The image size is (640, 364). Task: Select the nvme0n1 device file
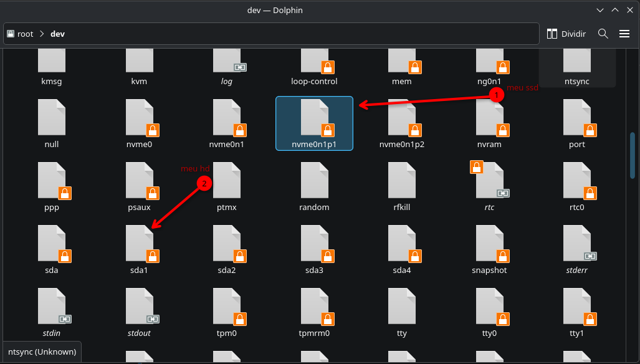227,123
